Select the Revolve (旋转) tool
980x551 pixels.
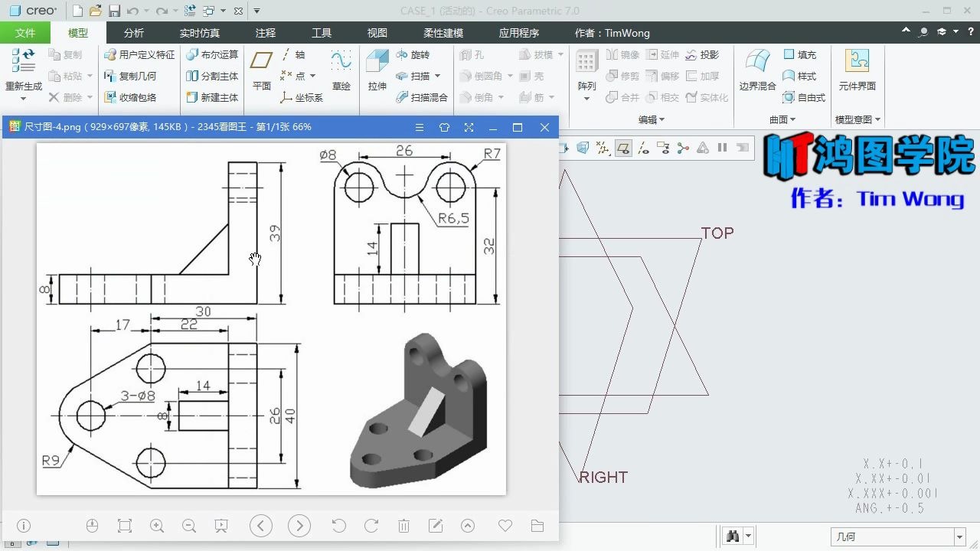coord(413,54)
